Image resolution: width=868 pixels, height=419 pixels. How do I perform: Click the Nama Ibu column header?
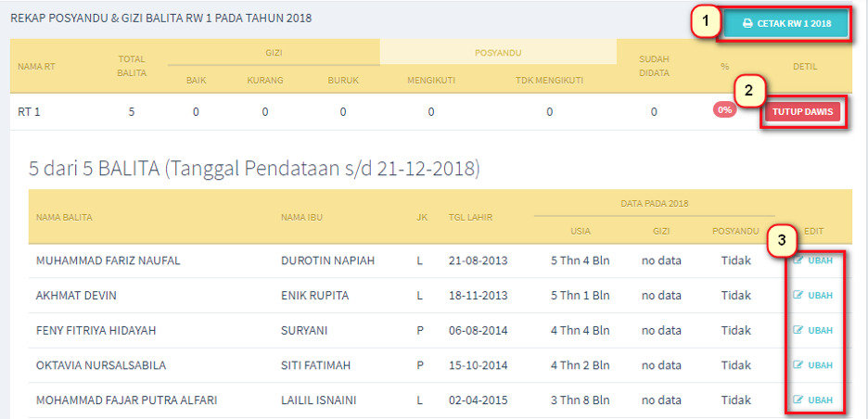click(300, 218)
